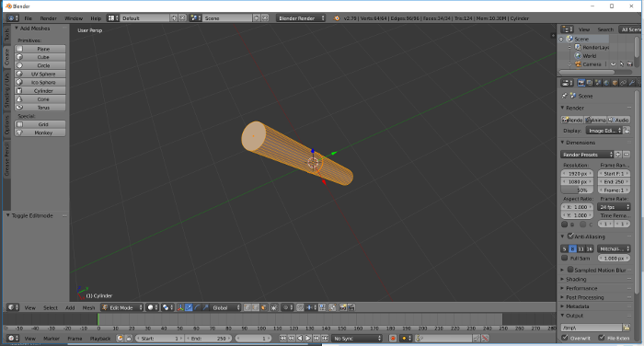The height and width of the screenshot is (346, 644).
Task: Toggle the 3D manipulator axes widget
Action: [x=180, y=307]
